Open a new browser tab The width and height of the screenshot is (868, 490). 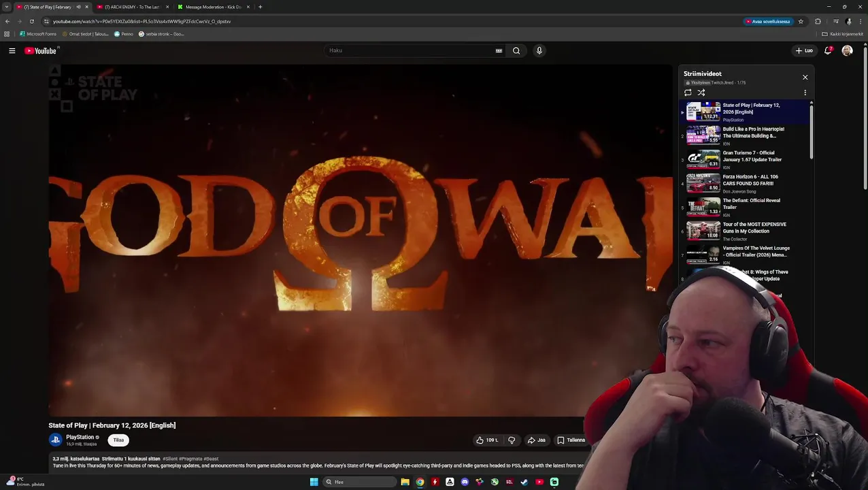click(260, 7)
